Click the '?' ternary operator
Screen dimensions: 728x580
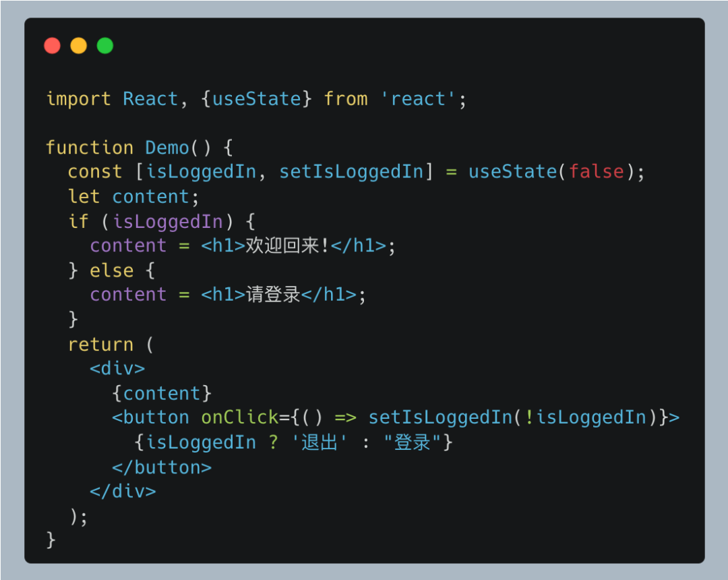[x=274, y=442]
